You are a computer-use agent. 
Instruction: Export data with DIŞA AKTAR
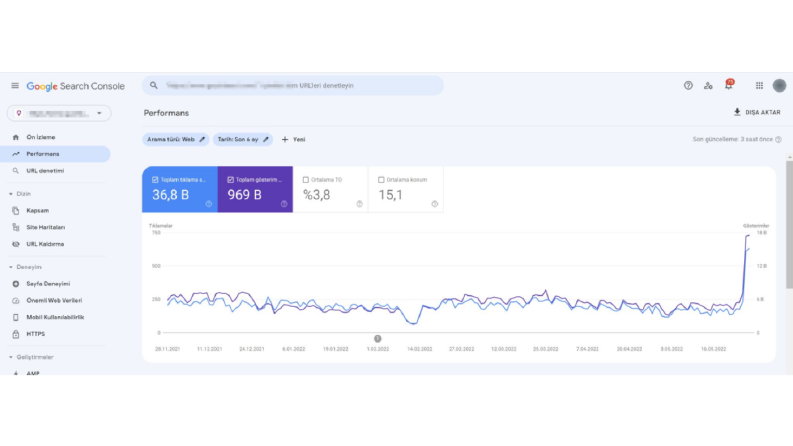(757, 112)
